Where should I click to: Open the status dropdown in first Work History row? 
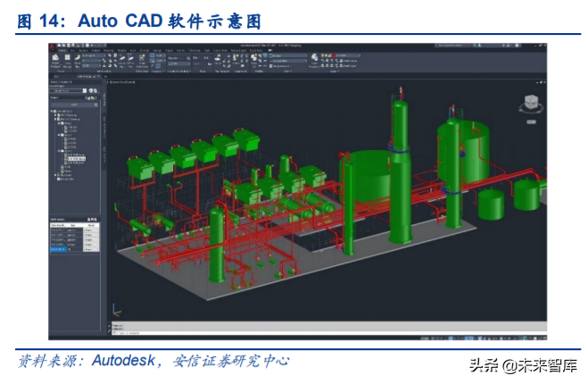click(x=91, y=230)
